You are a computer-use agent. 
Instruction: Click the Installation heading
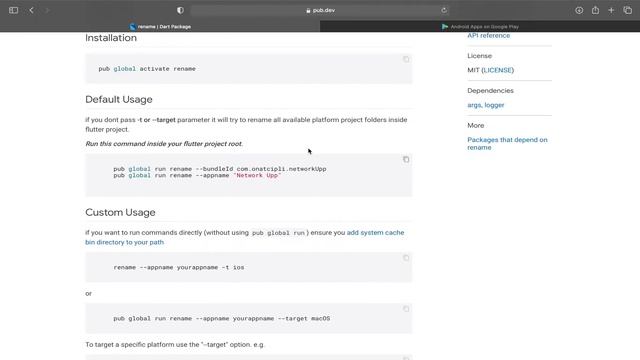111,38
